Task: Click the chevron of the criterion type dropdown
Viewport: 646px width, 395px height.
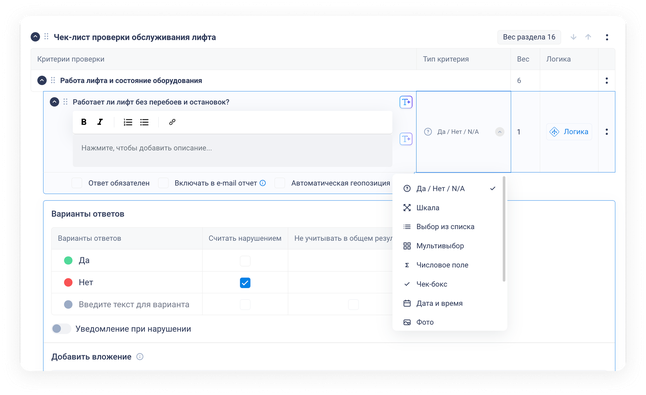Action: (499, 132)
